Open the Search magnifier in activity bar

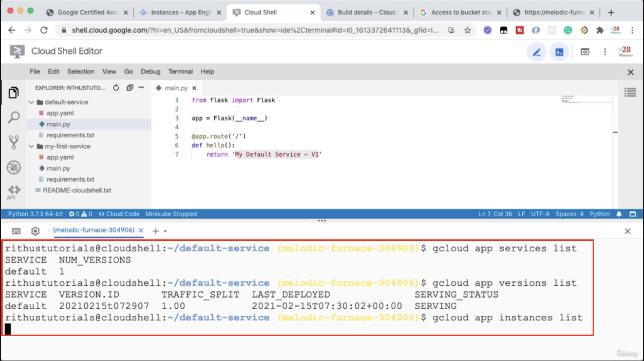14,117
